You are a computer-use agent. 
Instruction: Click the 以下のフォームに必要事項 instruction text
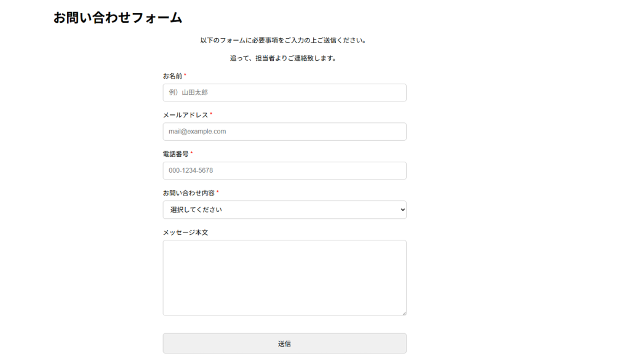(x=283, y=41)
